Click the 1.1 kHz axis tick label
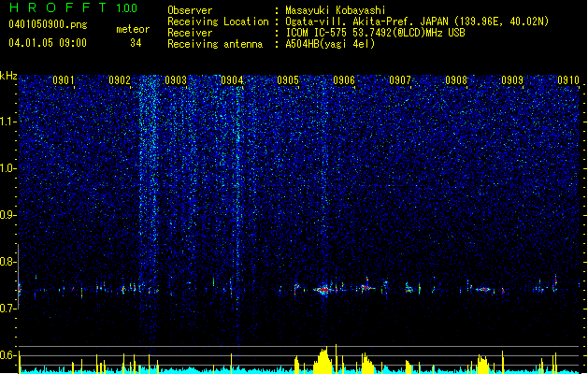 point(7,122)
